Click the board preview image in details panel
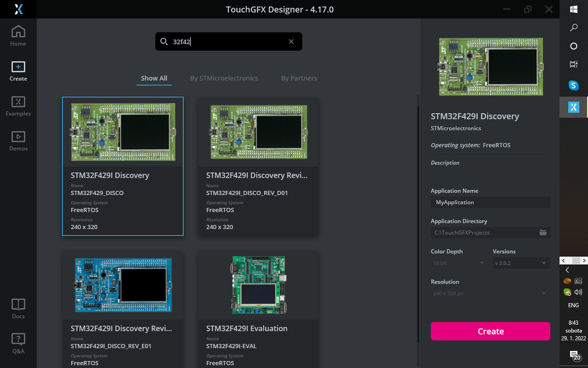The height and width of the screenshot is (368, 588). (x=491, y=67)
